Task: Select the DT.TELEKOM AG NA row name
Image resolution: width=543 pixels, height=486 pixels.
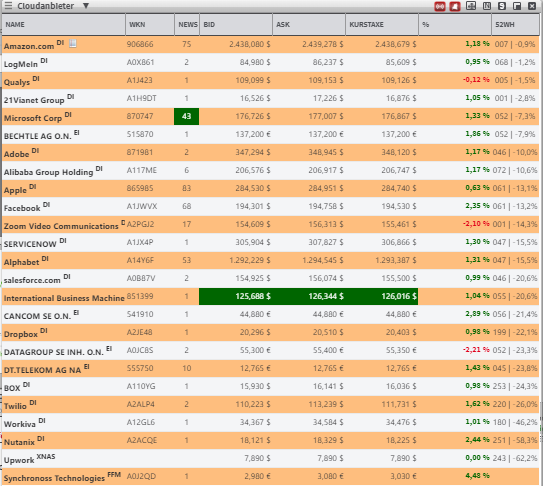Action: tap(42, 370)
